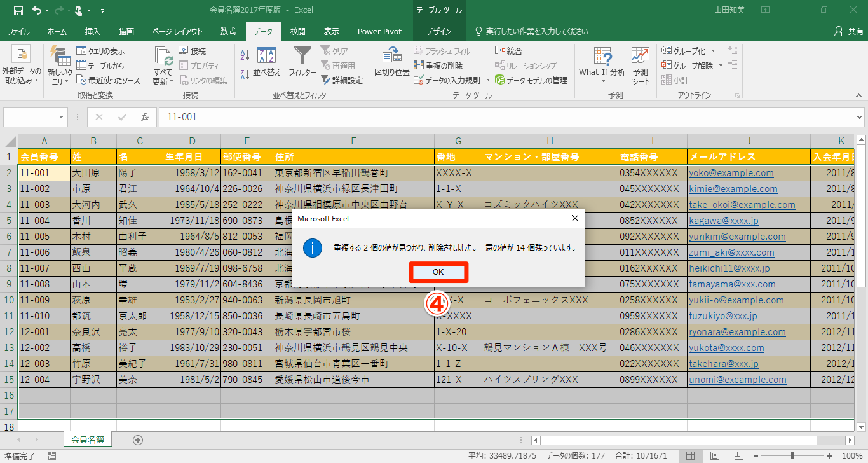Viewport: 868px width, 463px height.
Task: Switch to Normal view in status bar
Action: 691,456
